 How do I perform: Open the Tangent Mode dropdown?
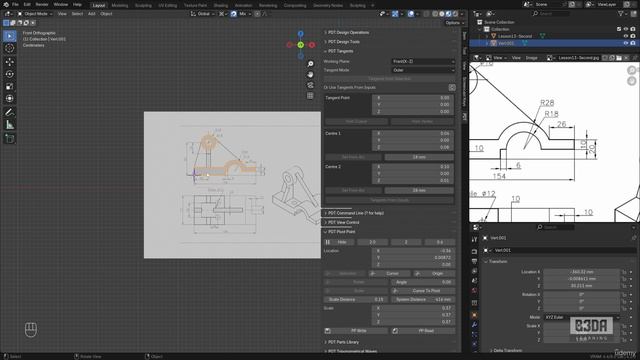click(x=423, y=70)
